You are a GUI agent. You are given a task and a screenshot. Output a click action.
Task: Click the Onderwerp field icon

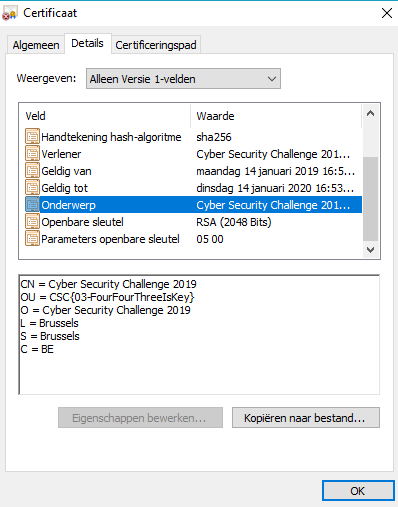point(32,205)
